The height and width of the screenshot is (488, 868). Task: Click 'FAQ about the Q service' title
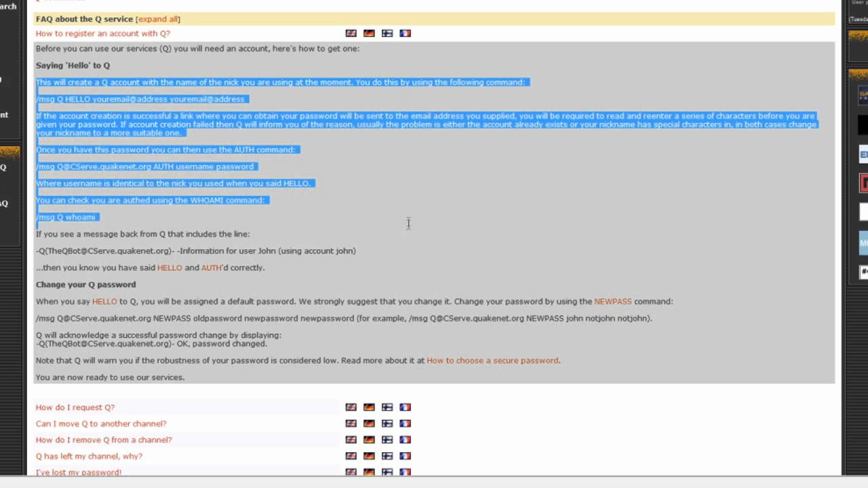[84, 19]
